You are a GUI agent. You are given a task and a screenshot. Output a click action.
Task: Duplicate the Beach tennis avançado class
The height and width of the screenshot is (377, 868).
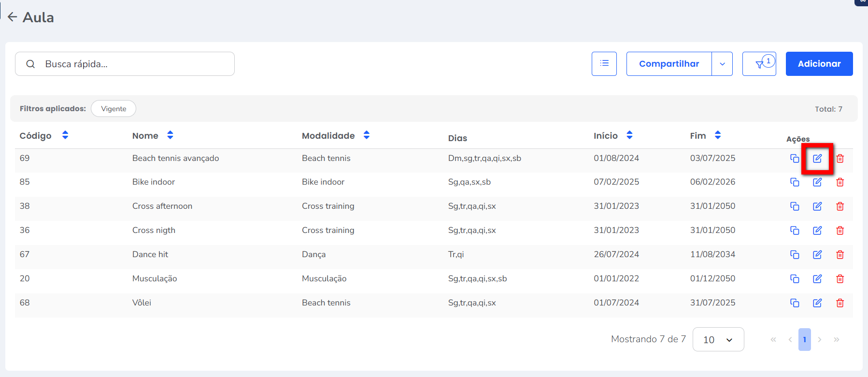[x=795, y=158]
